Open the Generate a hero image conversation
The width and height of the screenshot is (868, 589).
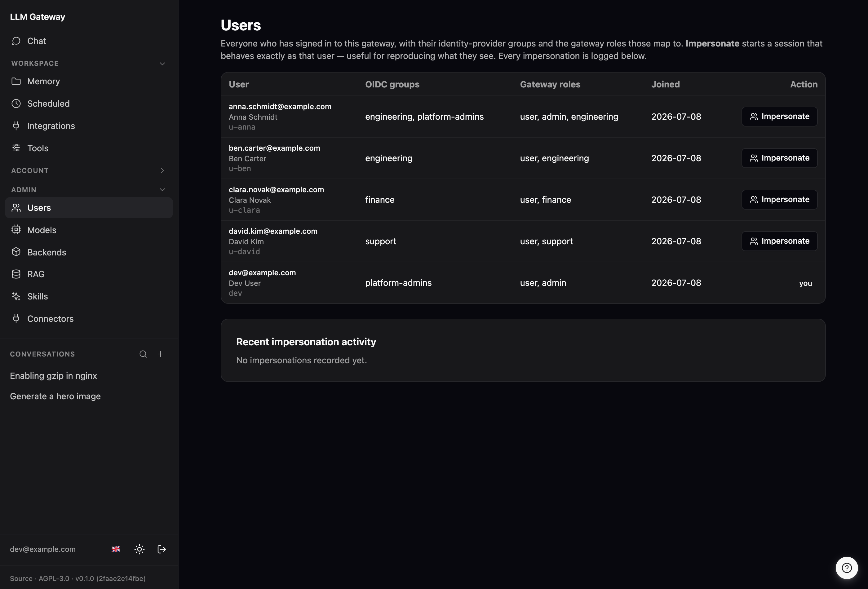(55, 396)
